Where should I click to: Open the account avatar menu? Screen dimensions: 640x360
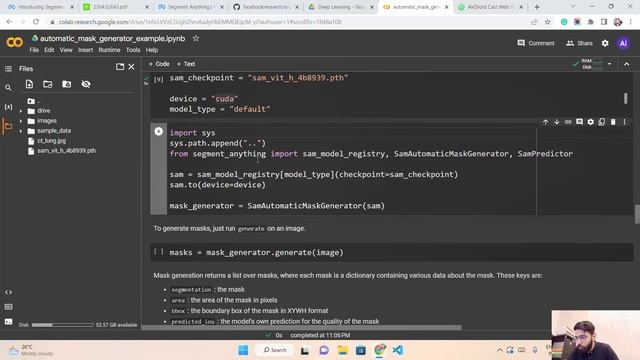pyautogui.click(x=623, y=43)
